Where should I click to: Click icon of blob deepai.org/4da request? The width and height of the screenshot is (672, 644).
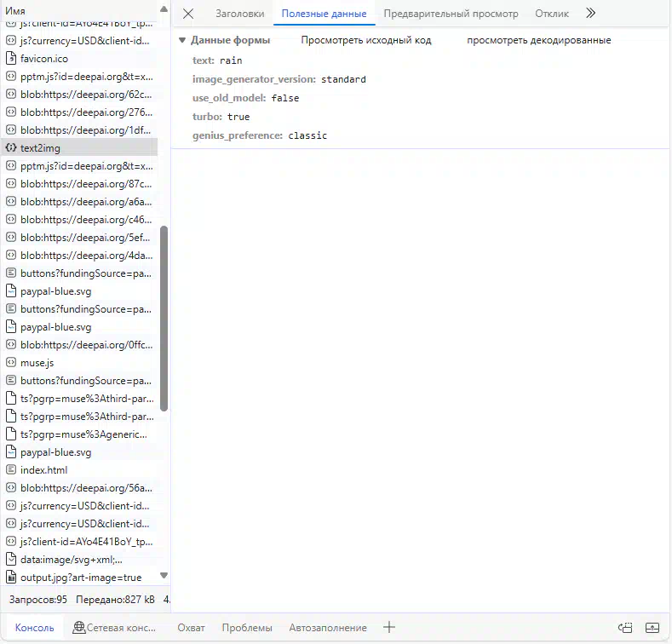[x=11, y=256]
